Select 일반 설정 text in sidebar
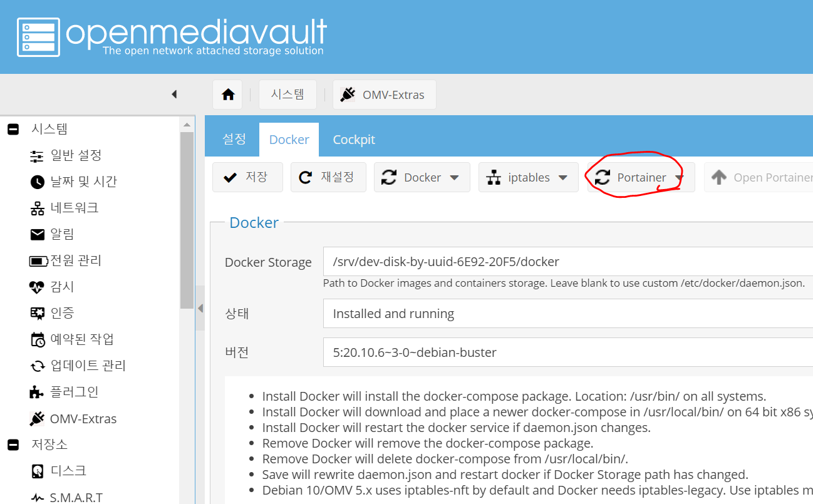This screenshot has height=504, width=813. click(x=76, y=155)
